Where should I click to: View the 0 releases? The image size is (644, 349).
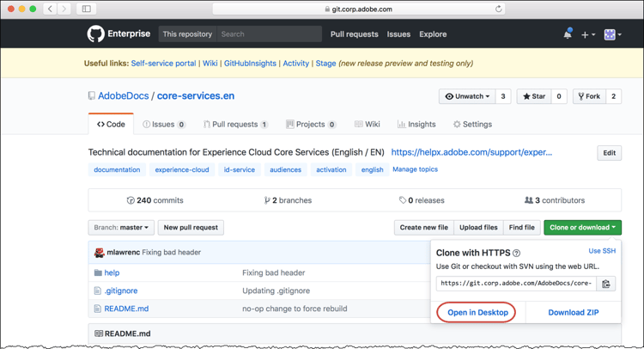(422, 200)
